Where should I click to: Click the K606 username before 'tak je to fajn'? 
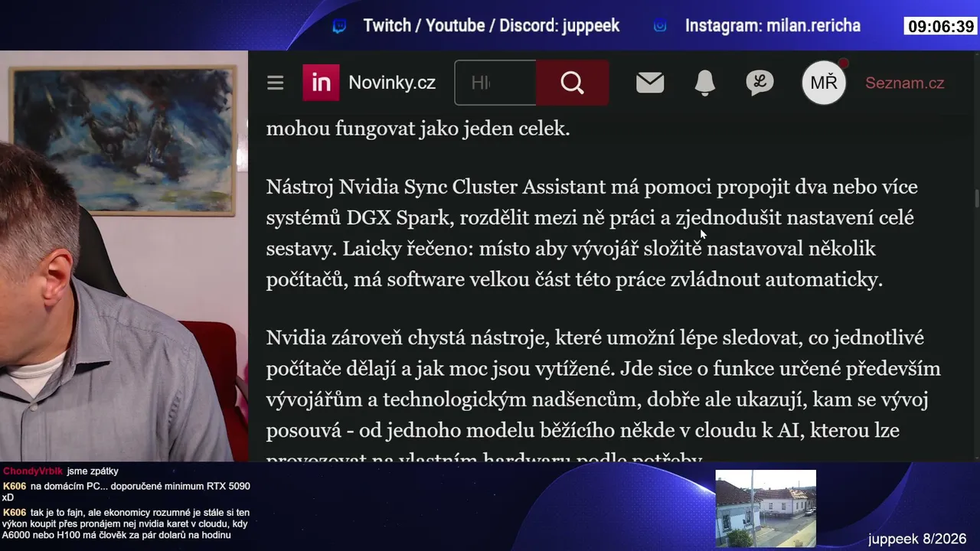pyautogui.click(x=15, y=513)
